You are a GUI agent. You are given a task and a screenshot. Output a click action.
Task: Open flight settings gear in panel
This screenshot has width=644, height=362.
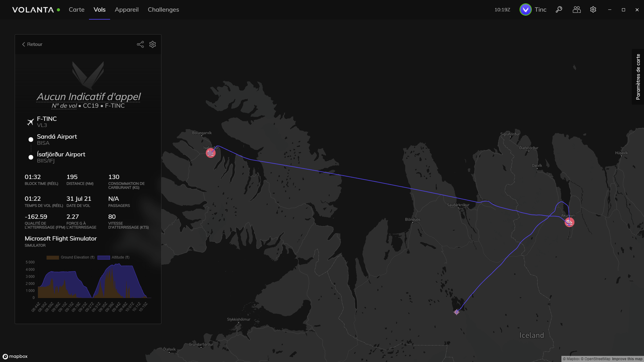coord(153,44)
